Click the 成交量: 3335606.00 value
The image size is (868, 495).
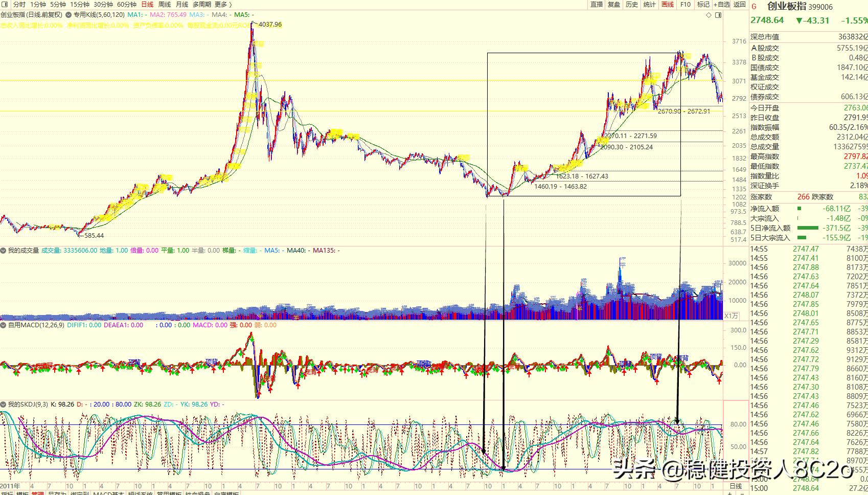coord(69,251)
